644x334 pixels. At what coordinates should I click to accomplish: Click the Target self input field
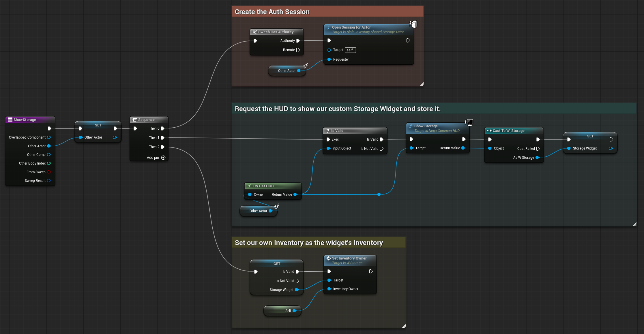tap(350, 50)
